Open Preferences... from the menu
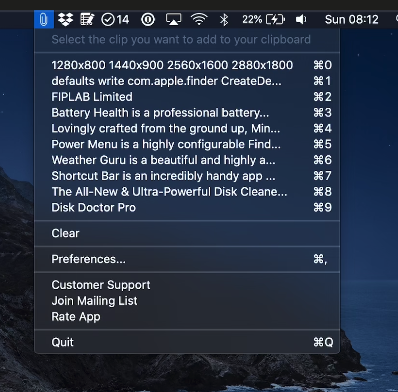The width and height of the screenshot is (398, 392). [187, 259]
